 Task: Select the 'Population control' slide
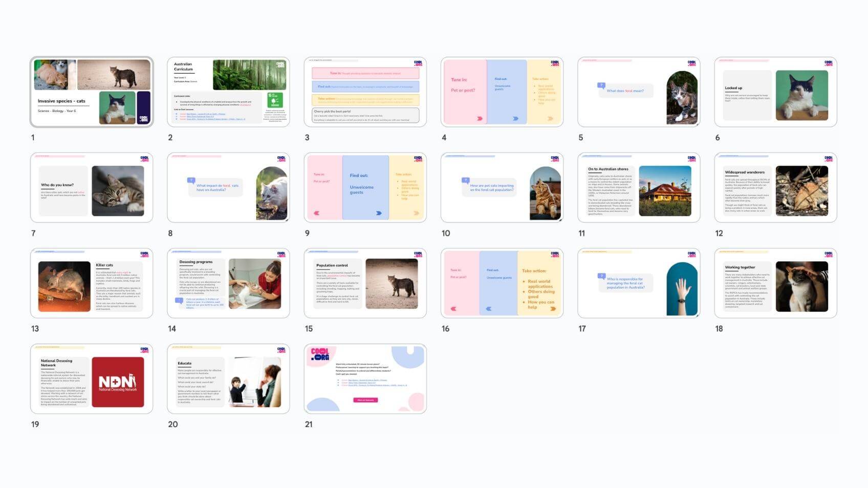point(365,283)
